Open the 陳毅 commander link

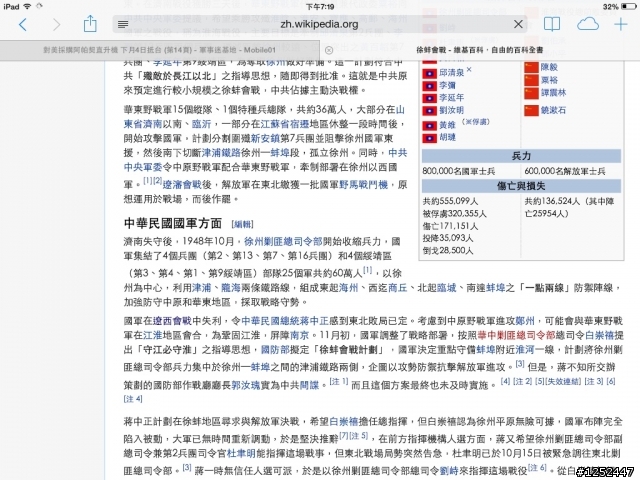tap(549, 67)
